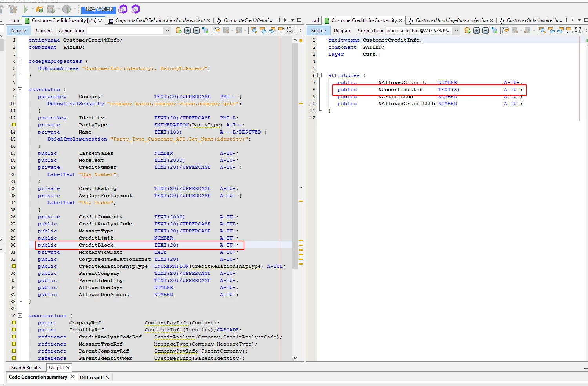The height and width of the screenshot is (386, 588).
Task: Open right editor tab list dropdown arrow
Action: point(579,20)
